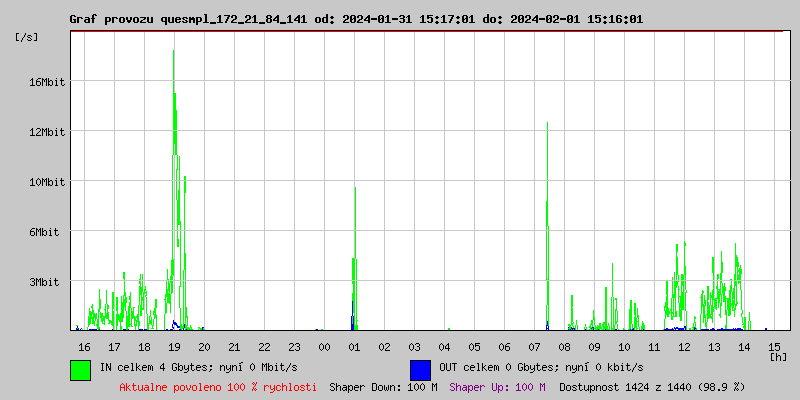Click the 07 hour marker on x-axis
The height and width of the screenshot is (400, 800).
tap(534, 346)
